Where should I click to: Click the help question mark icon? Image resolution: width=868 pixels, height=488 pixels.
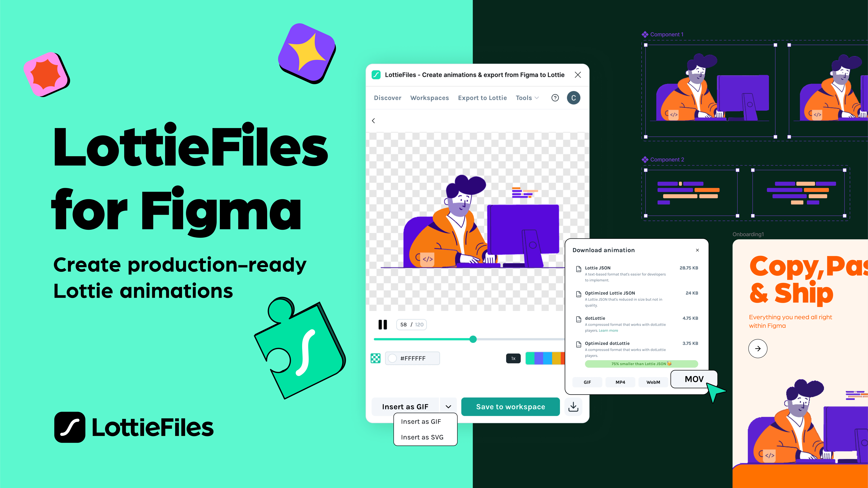pyautogui.click(x=555, y=98)
